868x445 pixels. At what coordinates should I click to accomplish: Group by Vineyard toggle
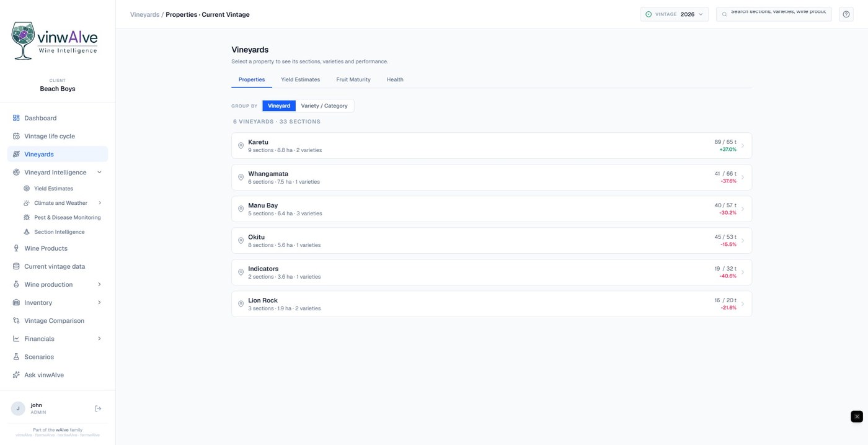tap(279, 106)
